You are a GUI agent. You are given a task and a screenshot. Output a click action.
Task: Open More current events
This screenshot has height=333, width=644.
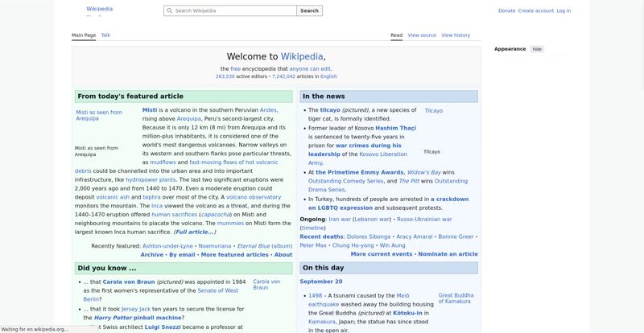coord(382,254)
